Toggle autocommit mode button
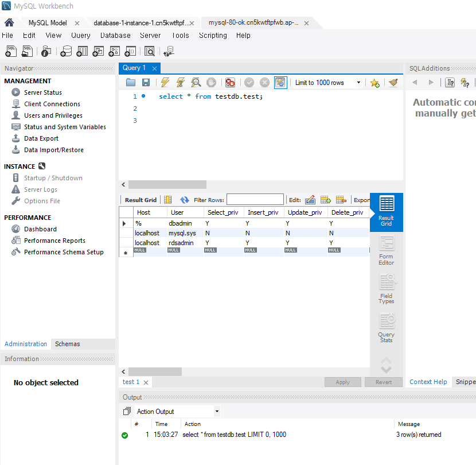 [x=280, y=82]
